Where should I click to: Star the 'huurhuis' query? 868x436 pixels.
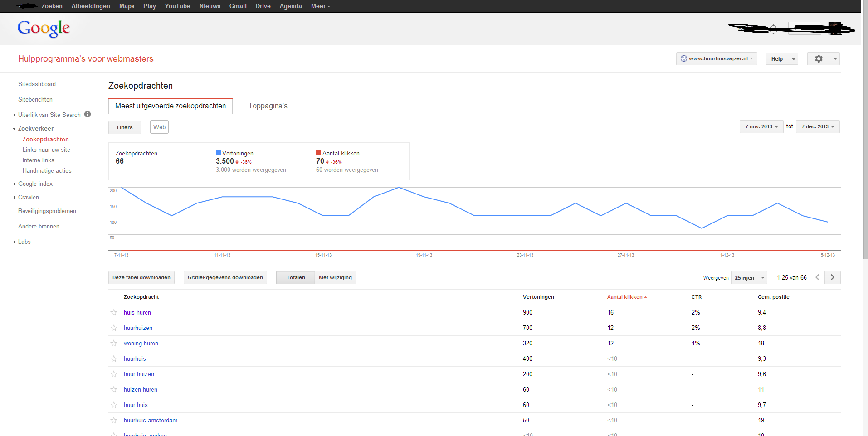[x=114, y=358]
